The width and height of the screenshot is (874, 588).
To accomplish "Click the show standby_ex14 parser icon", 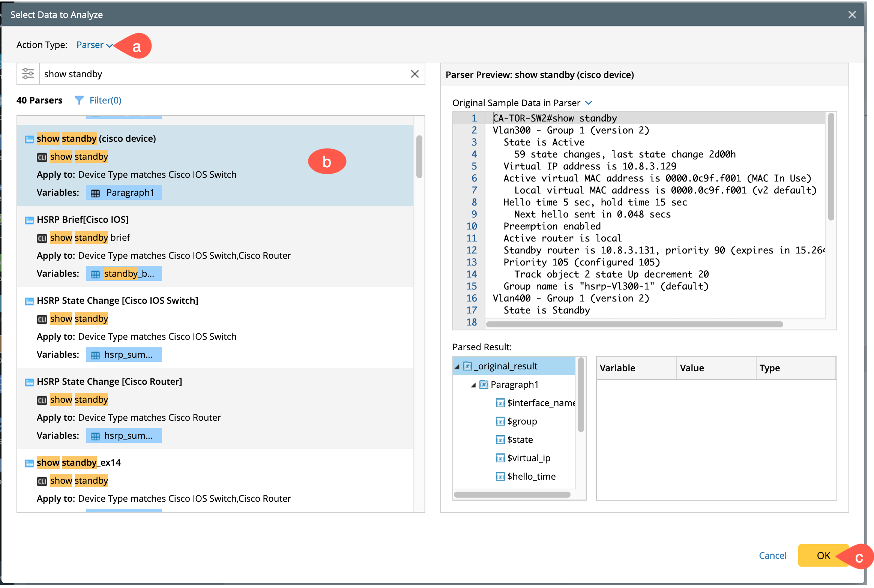I will point(29,463).
